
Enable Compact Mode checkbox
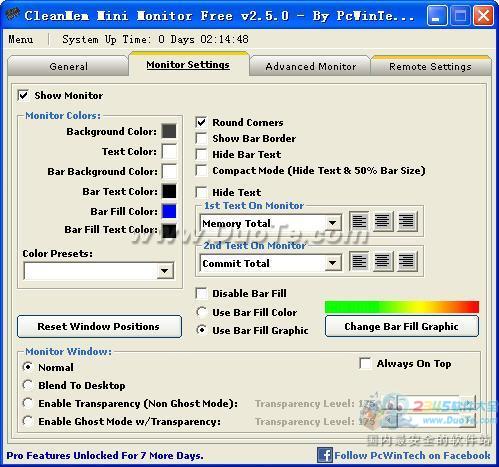(x=201, y=170)
